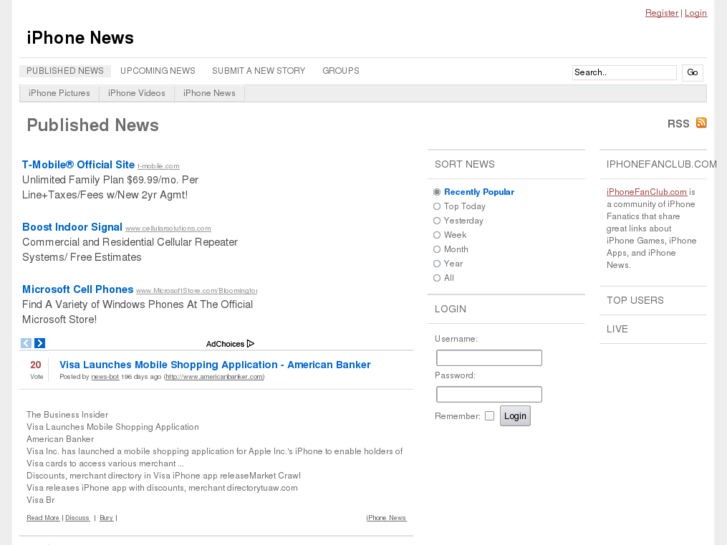Open MicrosoftStore.com ad URL

[x=197, y=291]
